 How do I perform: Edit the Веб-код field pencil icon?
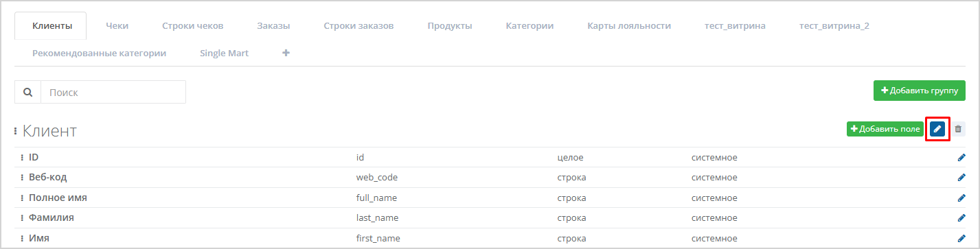pos(961,178)
